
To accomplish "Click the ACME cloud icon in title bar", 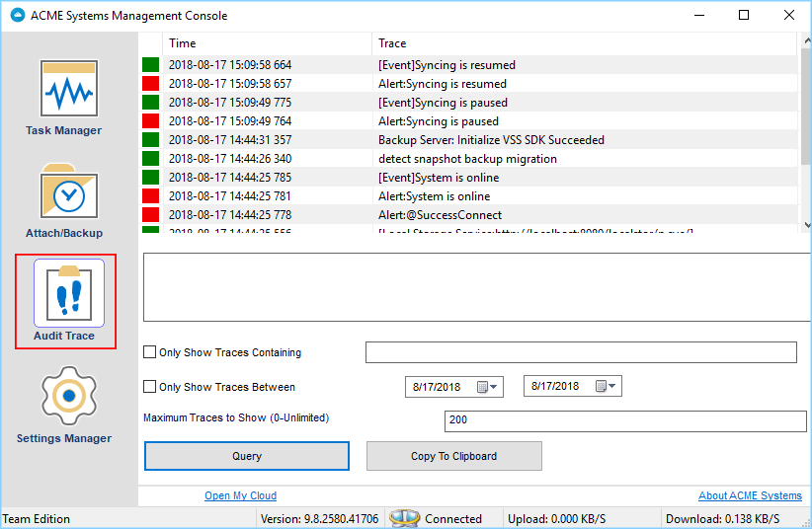I will pos(18,15).
